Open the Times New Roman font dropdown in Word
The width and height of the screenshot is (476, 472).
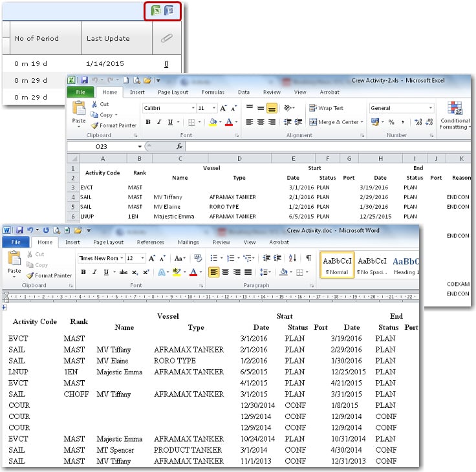(x=100, y=258)
